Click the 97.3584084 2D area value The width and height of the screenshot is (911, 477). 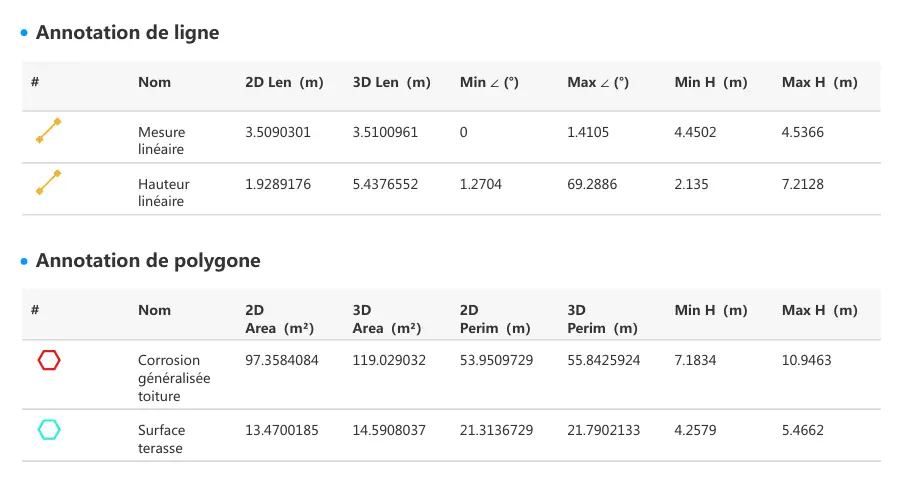(281, 360)
